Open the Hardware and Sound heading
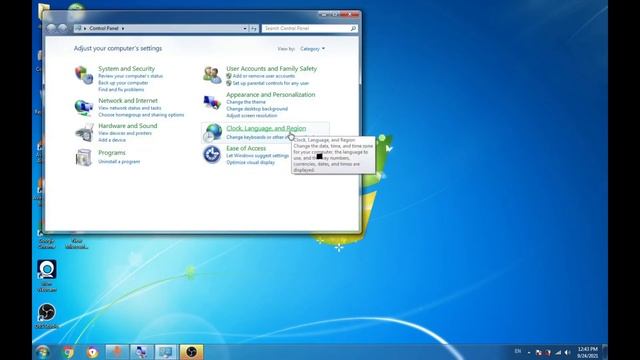Screen dimensions: 640x360 coord(127,126)
